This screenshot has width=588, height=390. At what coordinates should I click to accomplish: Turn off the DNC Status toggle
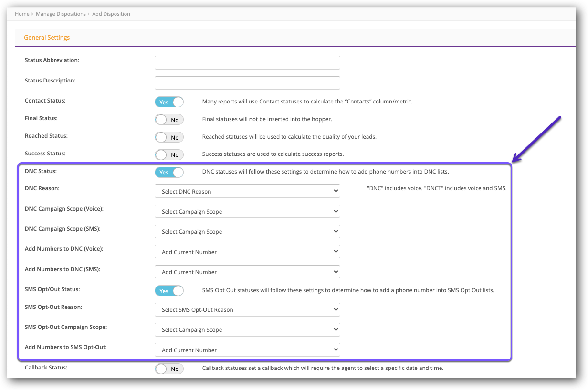pyautogui.click(x=169, y=172)
